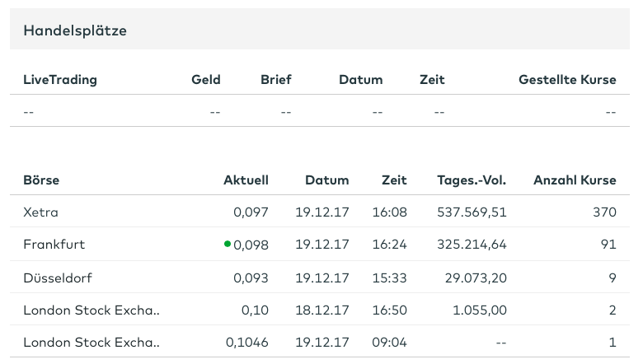The width and height of the screenshot is (643, 364).
Task: Click the Tages.-Vol. column header
Action: point(472,180)
